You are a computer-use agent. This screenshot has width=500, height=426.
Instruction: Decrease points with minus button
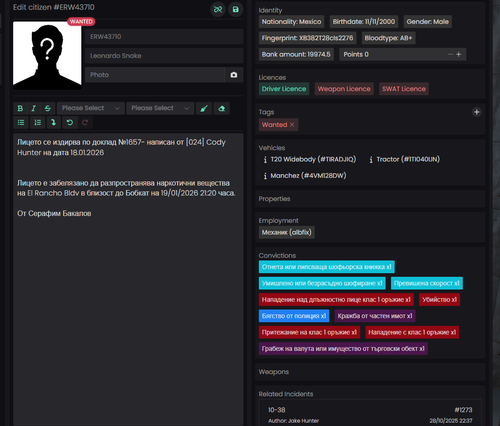[x=450, y=54]
